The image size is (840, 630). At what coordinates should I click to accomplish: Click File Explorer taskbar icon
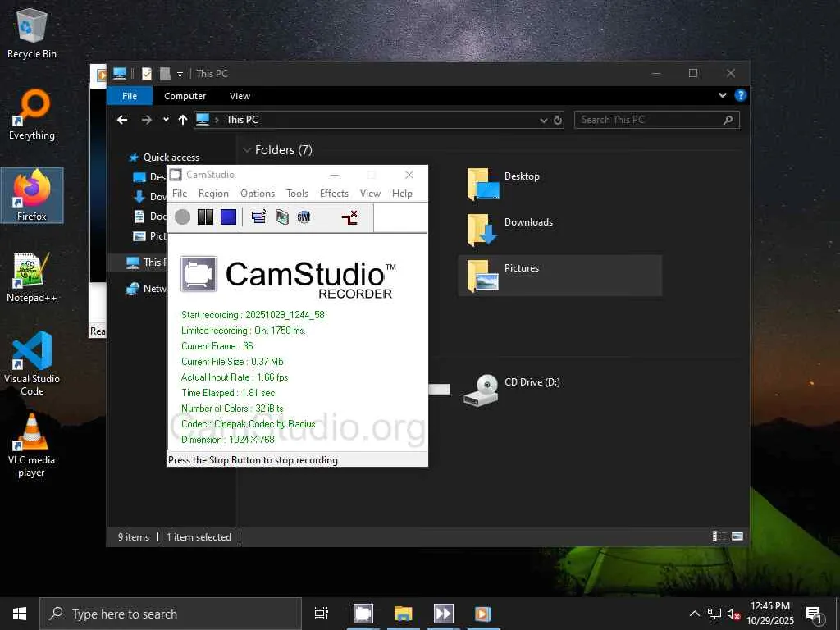pyautogui.click(x=404, y=614)
